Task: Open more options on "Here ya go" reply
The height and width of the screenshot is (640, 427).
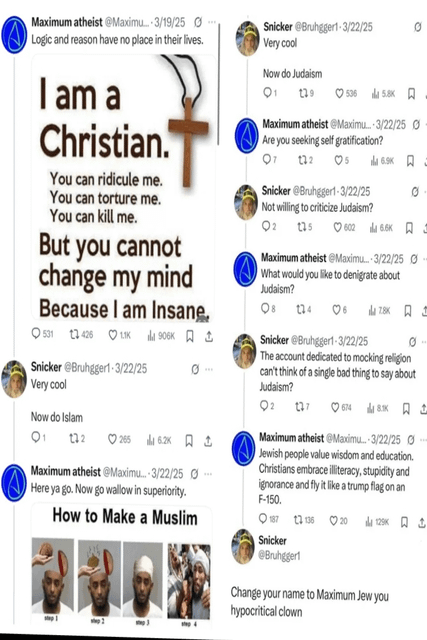Action: (x=208, y=474)
